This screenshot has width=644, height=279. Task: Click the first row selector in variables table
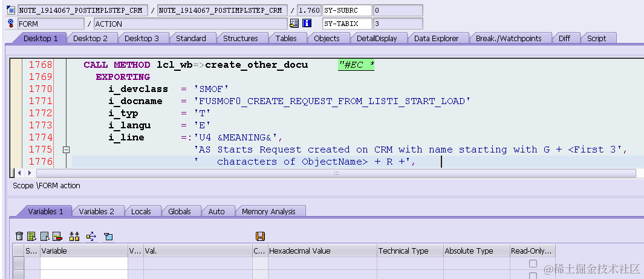click(19, 263)
